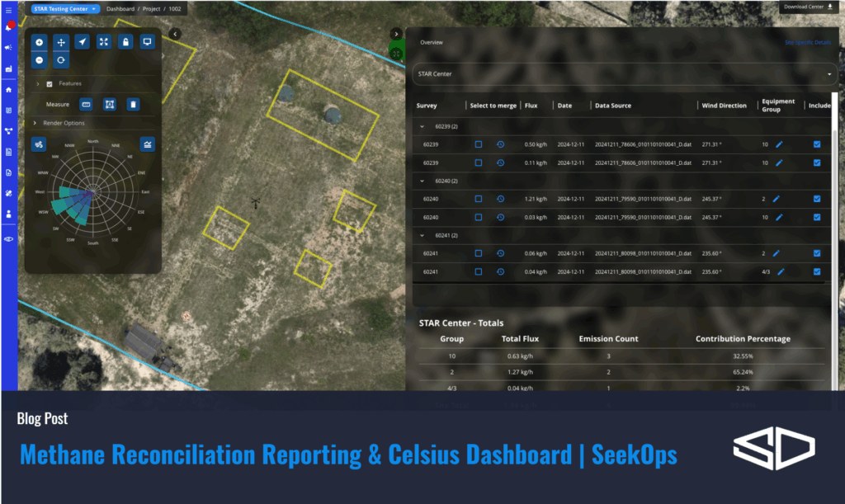This screenshot has width=845, height=504.
Task: Toggle the Features checkbox
Action: coord(50,84)
